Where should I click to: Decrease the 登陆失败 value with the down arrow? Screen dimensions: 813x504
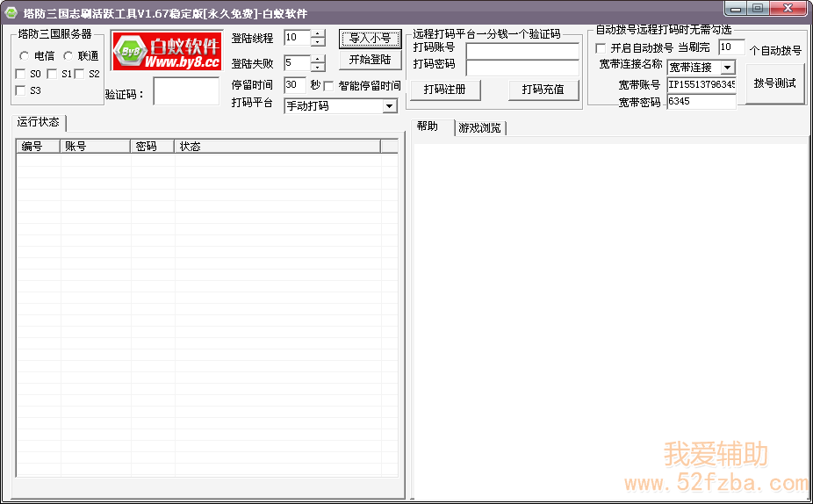[x=318, y=68]
